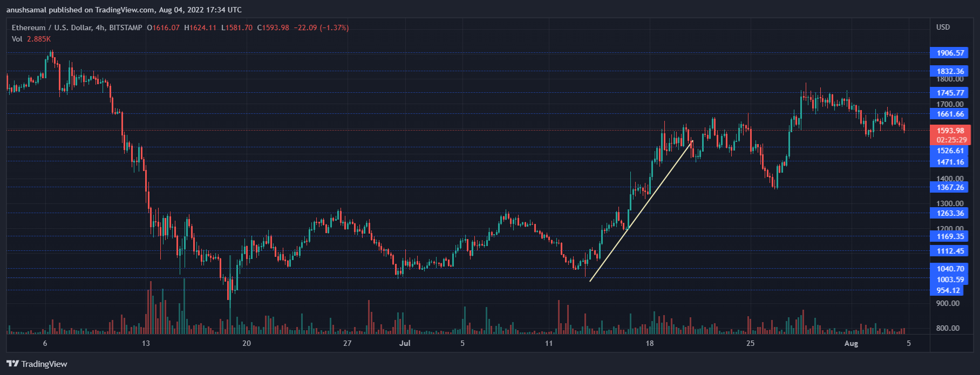
Task: Select the yellow diagonal trend line
Action: tap(641, 211)
